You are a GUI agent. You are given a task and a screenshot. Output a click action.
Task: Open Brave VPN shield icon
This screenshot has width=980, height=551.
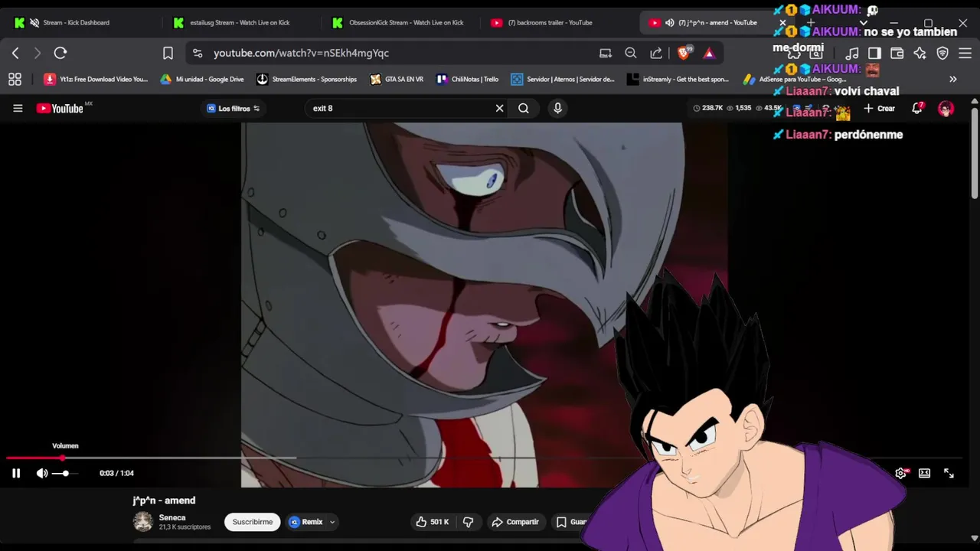pos(942,53)
